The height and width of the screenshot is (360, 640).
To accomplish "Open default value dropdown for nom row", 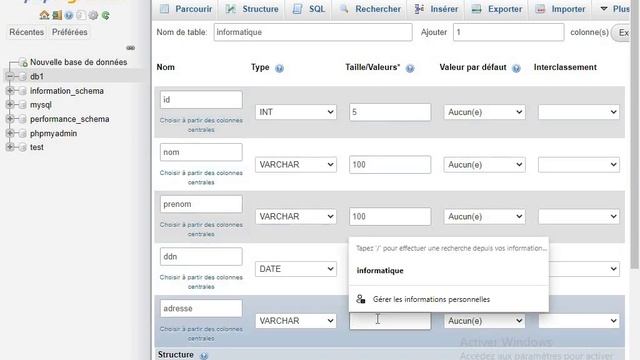I will coord(484,164).
